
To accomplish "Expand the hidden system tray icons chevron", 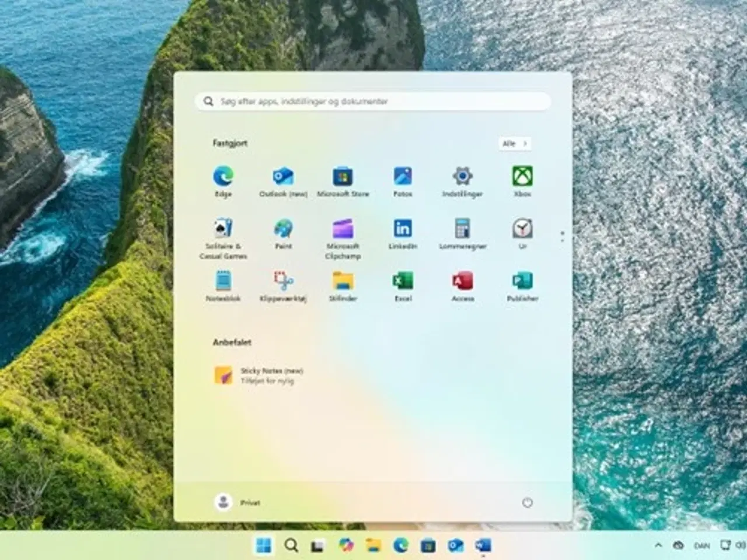I will coord(658,545).
